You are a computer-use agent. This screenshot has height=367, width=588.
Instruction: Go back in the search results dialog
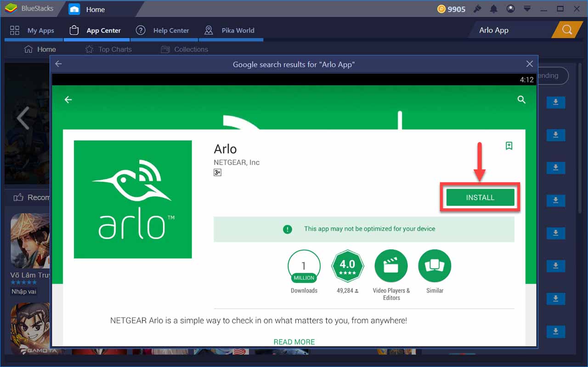[58, 64]
